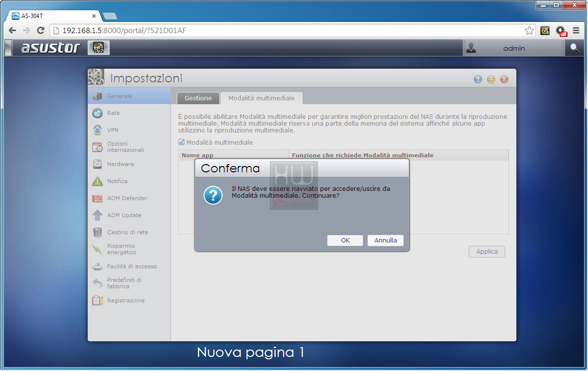Select the Risparmio energetico lightning icon
This screenshot has height=371, width=588.
click(97, 249)
